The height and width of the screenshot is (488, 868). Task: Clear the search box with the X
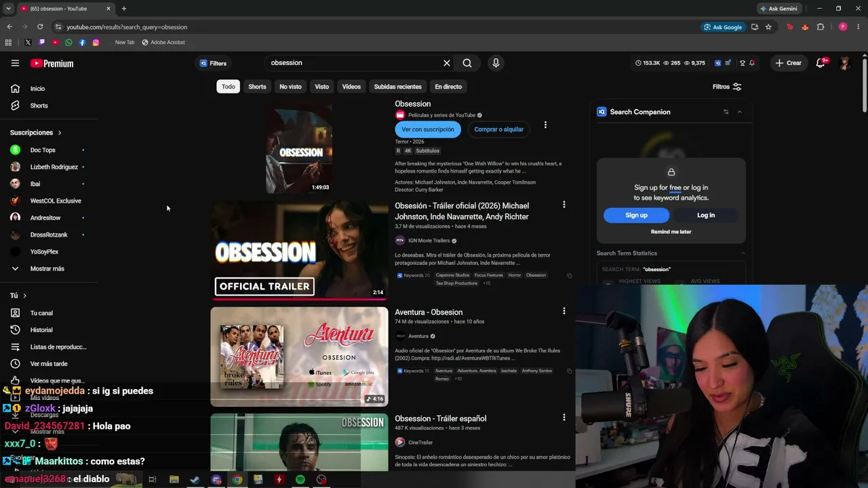[x=447, y=63]
